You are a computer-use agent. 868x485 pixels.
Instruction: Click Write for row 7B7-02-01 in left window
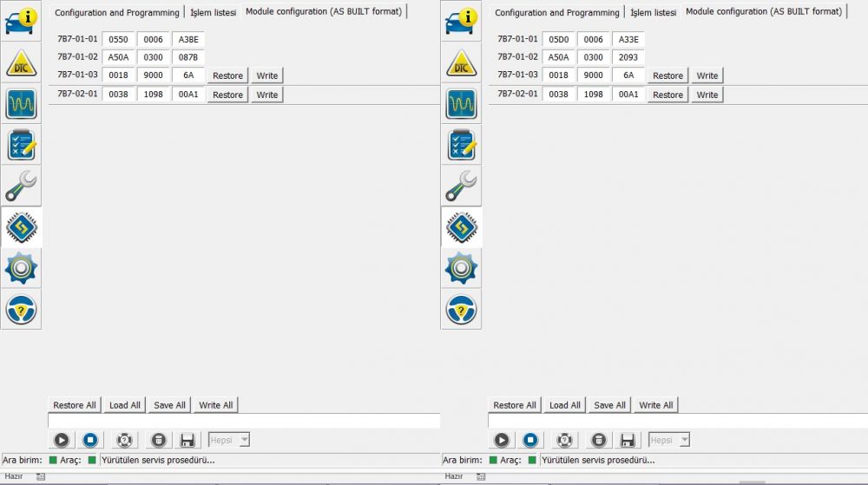[x=266, y=95]
